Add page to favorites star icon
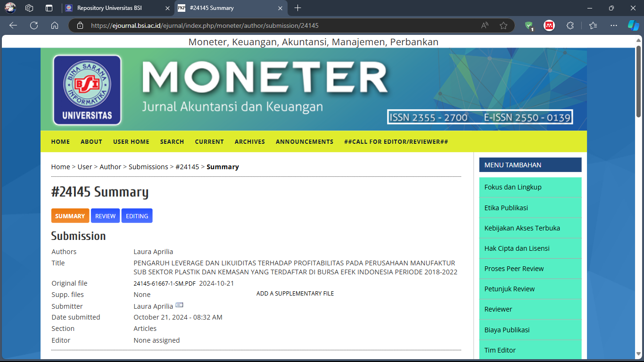 [504, 25]
